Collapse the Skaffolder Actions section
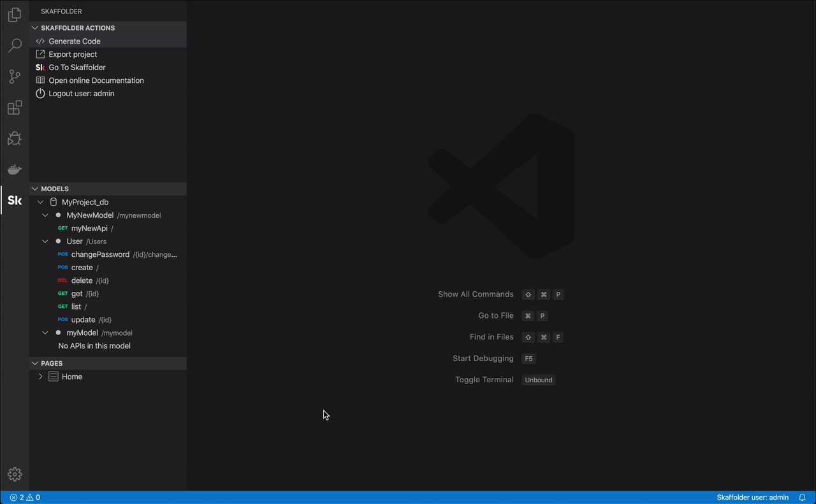816x504 pixels. tap(35, 28)
